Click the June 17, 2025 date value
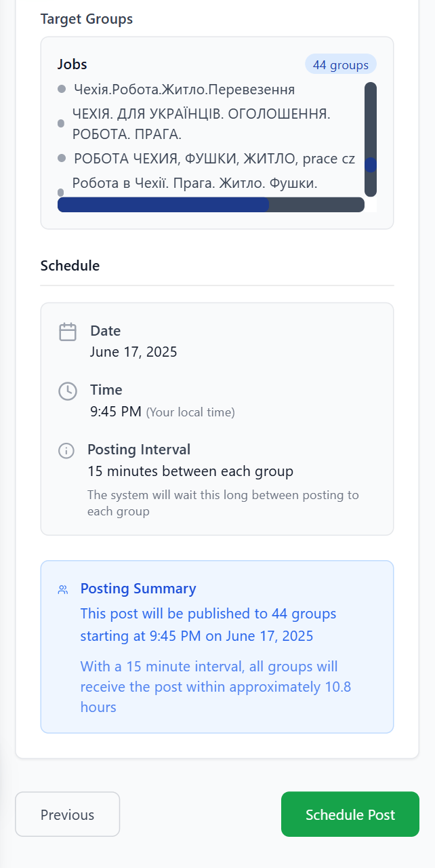The image size is (435, 868). point(133,352)
